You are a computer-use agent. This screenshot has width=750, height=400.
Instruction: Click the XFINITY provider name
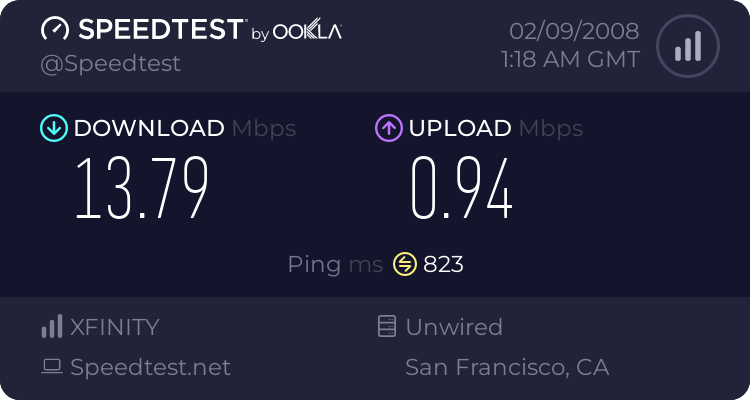click(115, 327)
